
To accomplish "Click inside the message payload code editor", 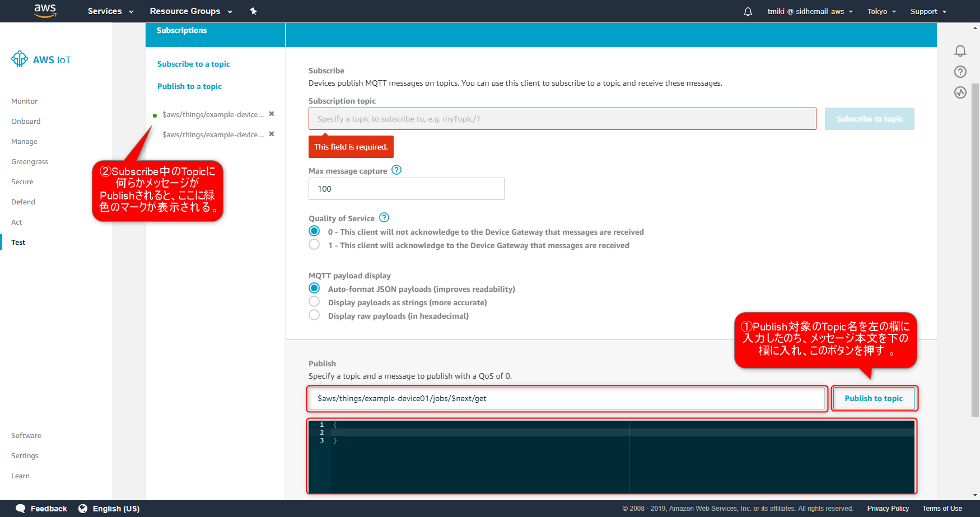I will coord(612,457).
